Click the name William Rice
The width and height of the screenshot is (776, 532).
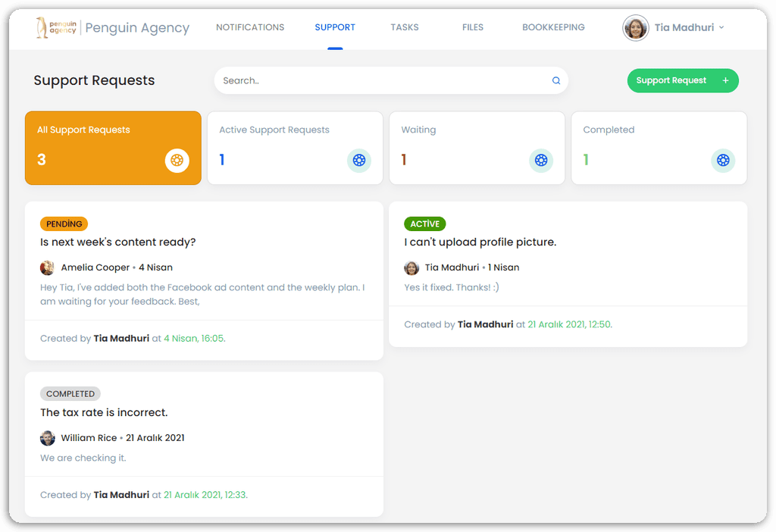89,438
